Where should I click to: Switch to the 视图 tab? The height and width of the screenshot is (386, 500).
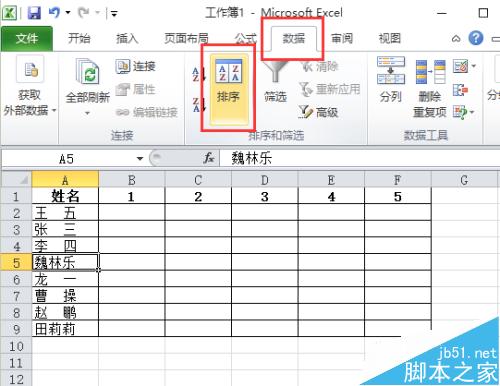tap(390, 39)
